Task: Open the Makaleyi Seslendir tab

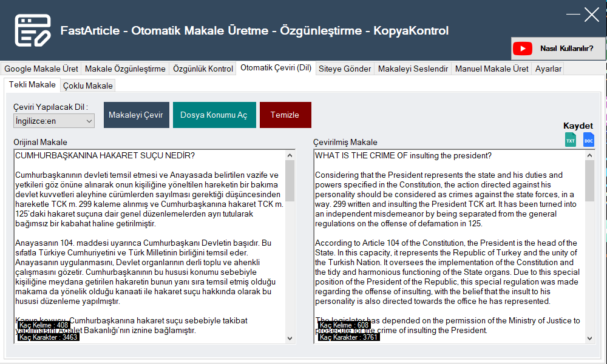Action: [413, 69]
